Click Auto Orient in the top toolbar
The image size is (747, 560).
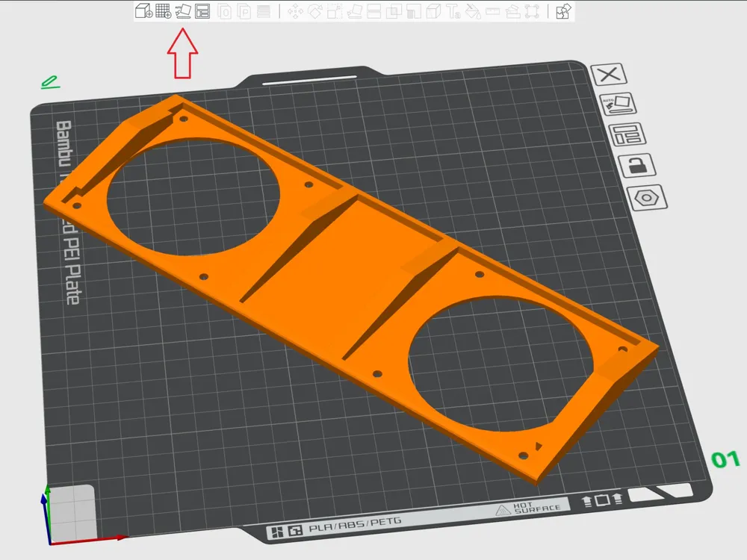point(183,11)
